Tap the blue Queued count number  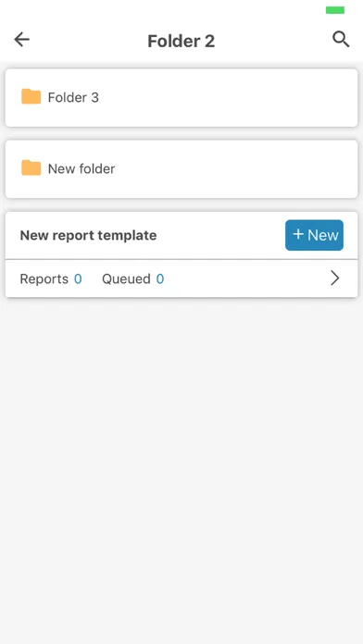coord(160,279)
